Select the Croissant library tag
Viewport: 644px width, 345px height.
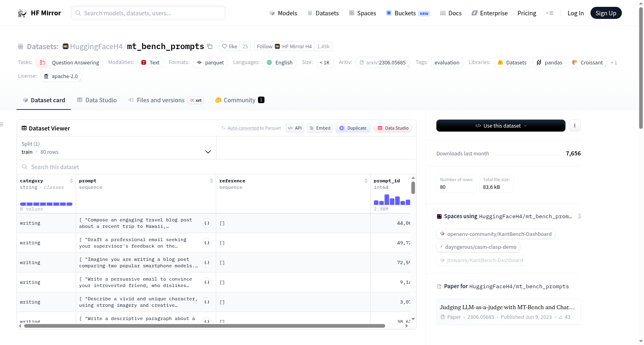click(588, 62)
